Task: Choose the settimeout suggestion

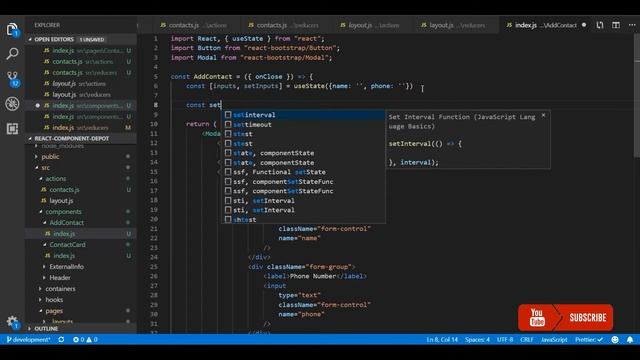Action: pyautogui.click(x=303, y=124)
